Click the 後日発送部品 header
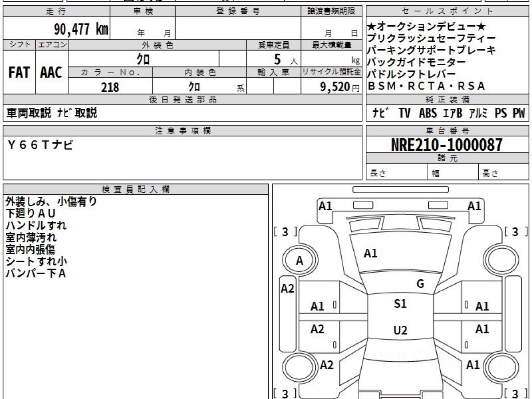The image size is (532, 399). click(x=182, y=100)
